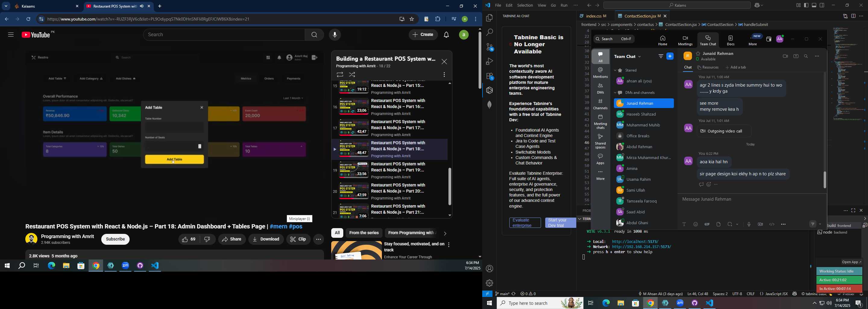Open GIF picker in Zoom message toolbar
This screenshot has width=868, height=309.
tap(707, 224)
